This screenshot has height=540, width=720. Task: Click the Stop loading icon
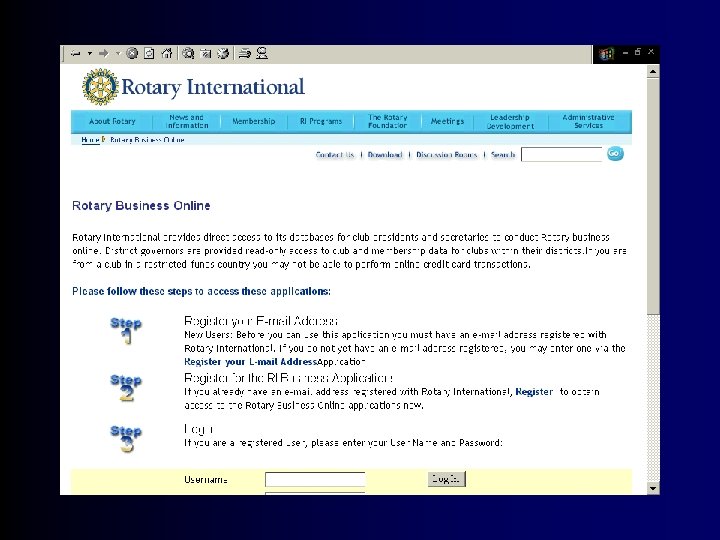coord(132,54)
